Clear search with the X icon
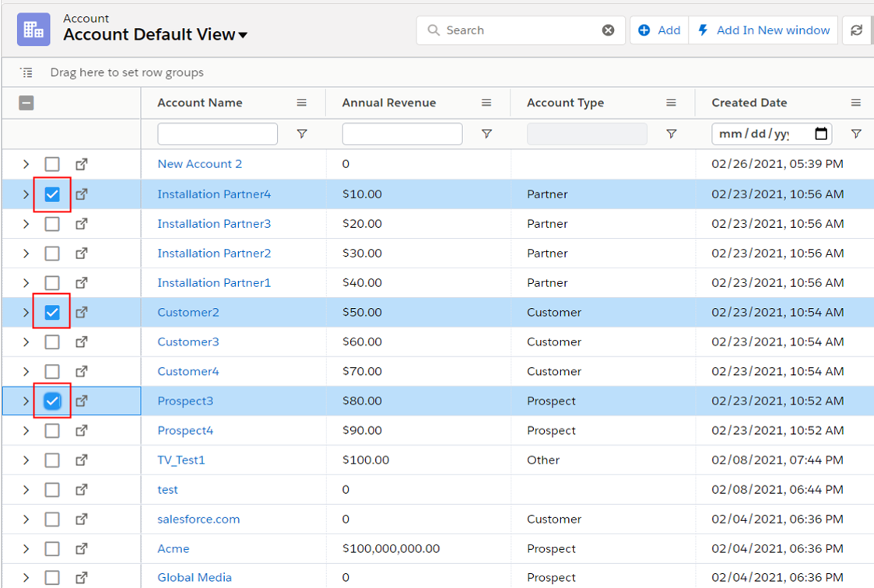The height and width of the screenshot is (588, 874). pos(608,30)
